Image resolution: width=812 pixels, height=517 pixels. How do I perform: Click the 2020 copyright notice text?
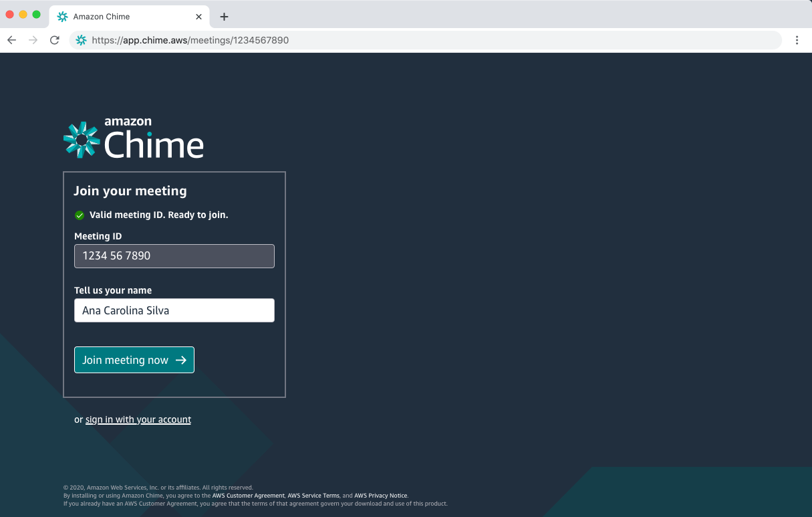pyautogui.click(x=158, y=488)
